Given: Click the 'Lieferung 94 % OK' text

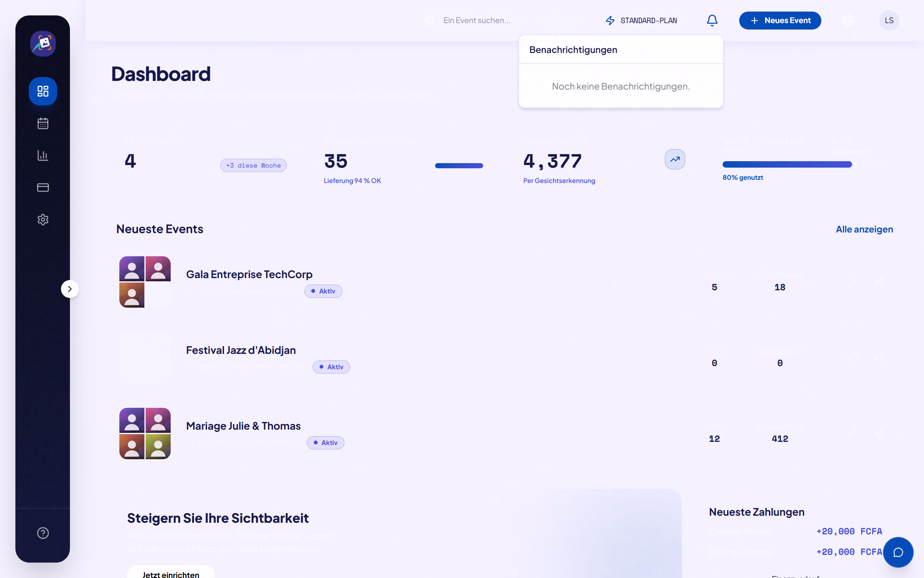Looking at the screenshot, I should (352, 180).
